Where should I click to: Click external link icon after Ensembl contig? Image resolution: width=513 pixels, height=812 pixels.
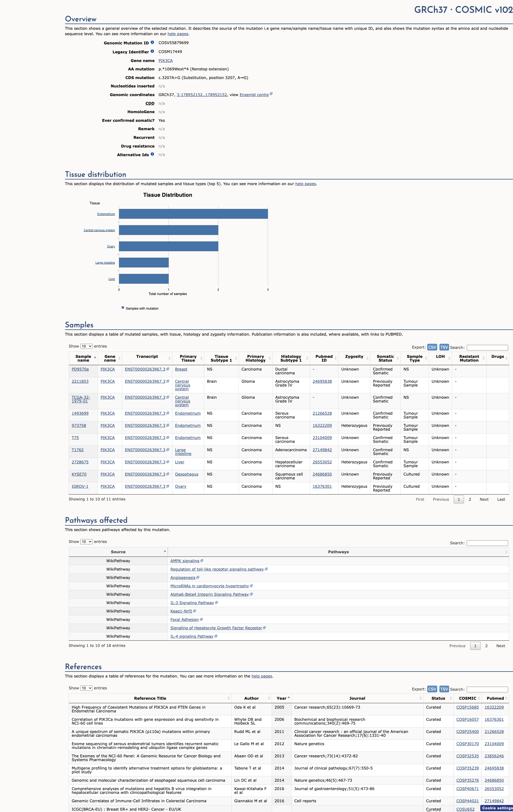coord(271,94)
